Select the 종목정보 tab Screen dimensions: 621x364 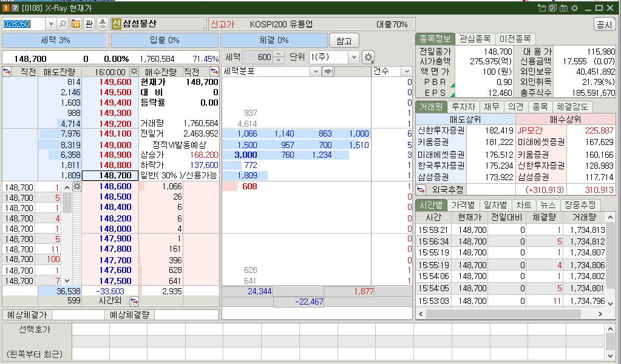click(x=435, y=39)
